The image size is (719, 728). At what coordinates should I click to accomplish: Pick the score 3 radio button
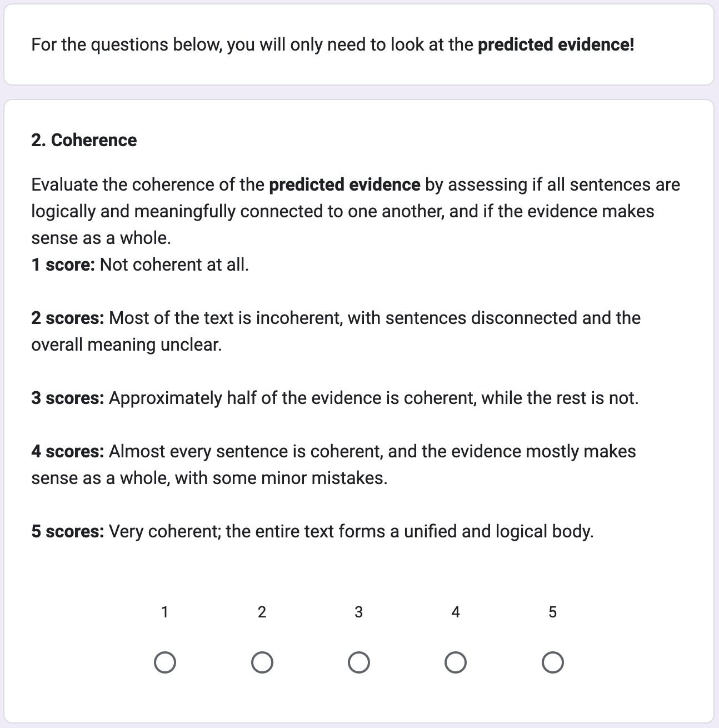[x=359, y=662]
